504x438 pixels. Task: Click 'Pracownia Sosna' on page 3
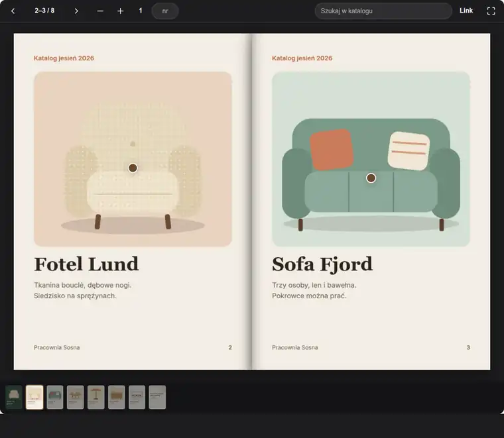coord(294,347)
